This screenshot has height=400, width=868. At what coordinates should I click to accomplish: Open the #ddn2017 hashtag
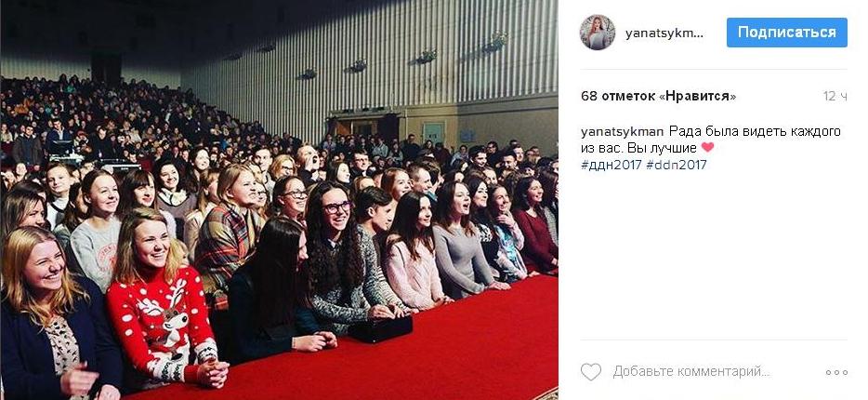coord(677,165)
